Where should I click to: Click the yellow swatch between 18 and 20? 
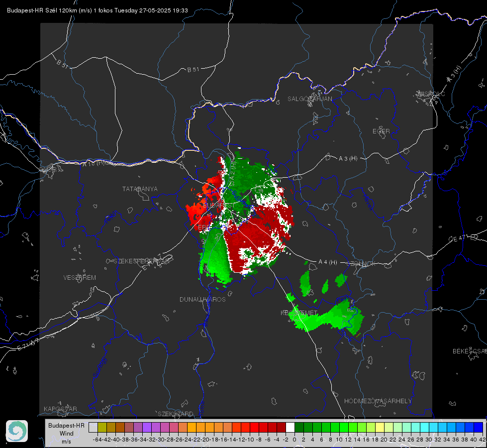coord(380,427)
